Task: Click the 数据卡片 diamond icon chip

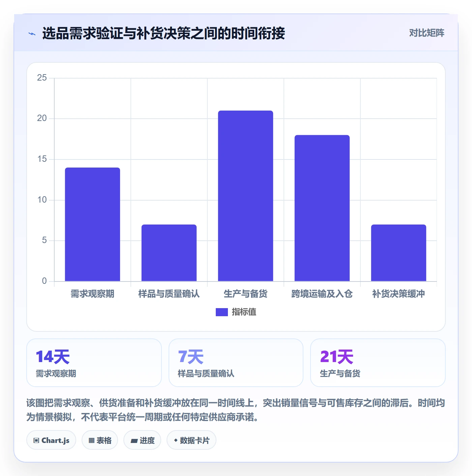Action: pyautogui.click(x=191, y=440)
